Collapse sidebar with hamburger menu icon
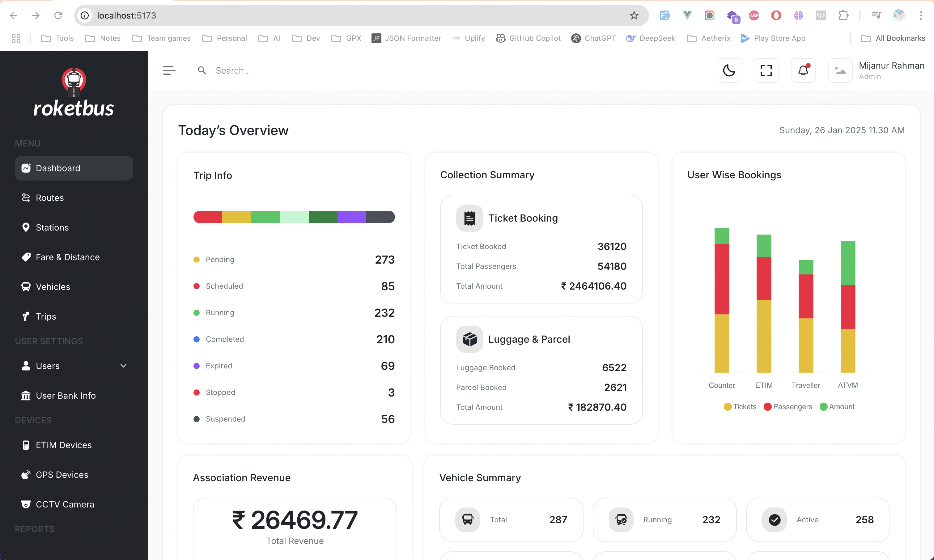This screenshot has height=560, width=934. pyautogui.click(x=169, y=70)
